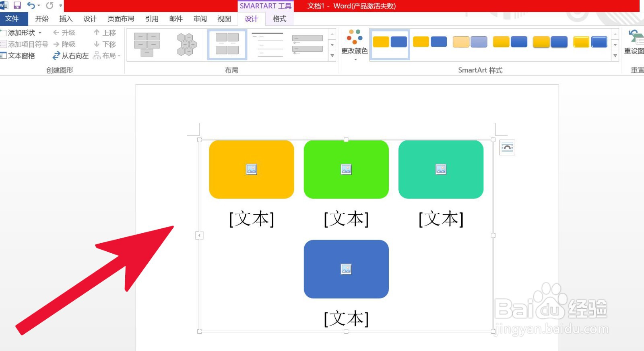Toggle 从右向左 direction

pos(71,55)
